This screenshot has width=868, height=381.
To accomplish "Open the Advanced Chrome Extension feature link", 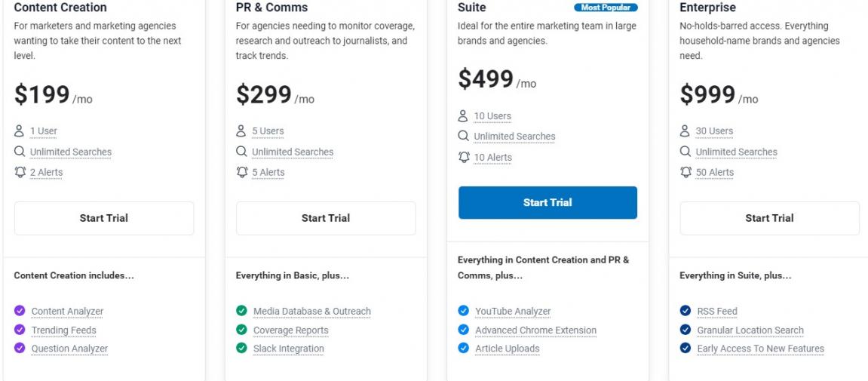I will point(535,330).
